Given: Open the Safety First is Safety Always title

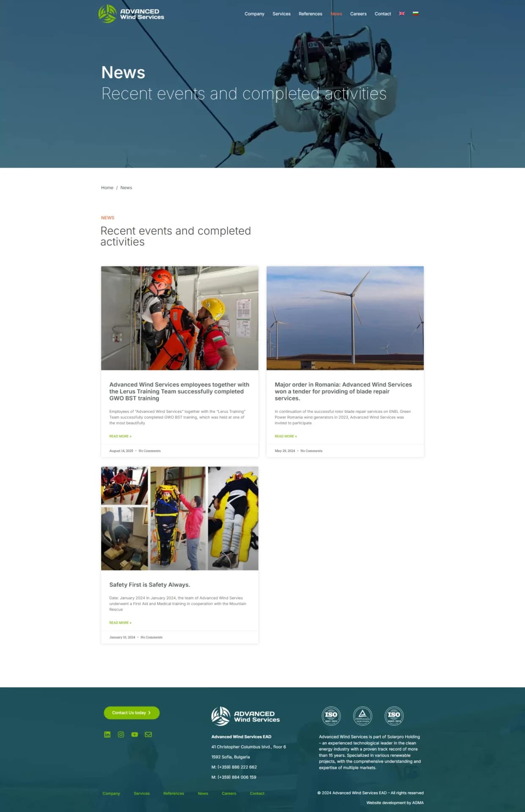Looking at the screenshot, I should [x=150, y=584].
